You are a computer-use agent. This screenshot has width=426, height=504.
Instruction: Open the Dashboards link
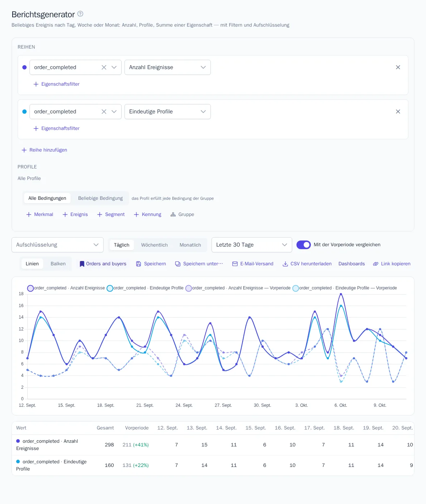pyautogui.click(x=352, y=264)
